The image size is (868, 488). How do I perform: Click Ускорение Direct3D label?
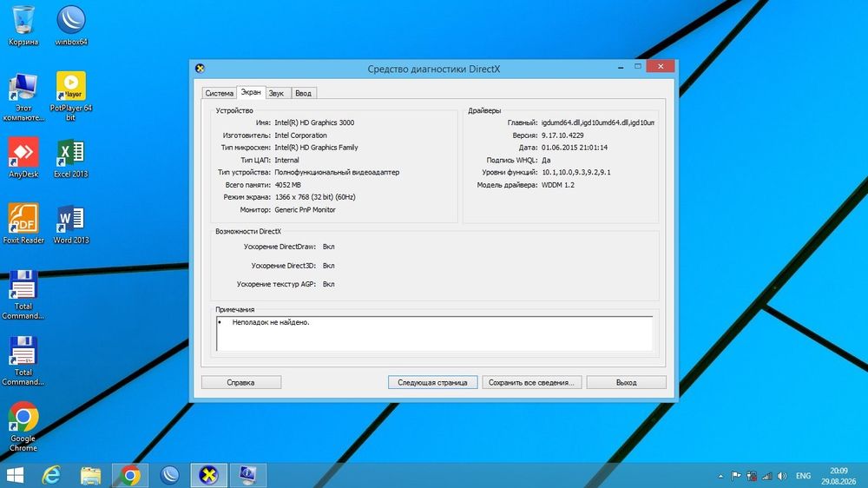(284, 266)
